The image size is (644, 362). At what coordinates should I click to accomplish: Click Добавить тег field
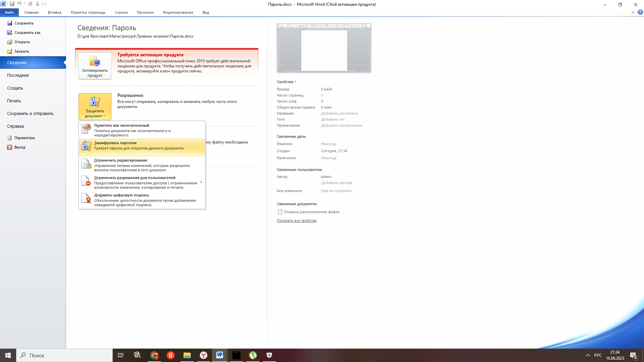(333, 119)
